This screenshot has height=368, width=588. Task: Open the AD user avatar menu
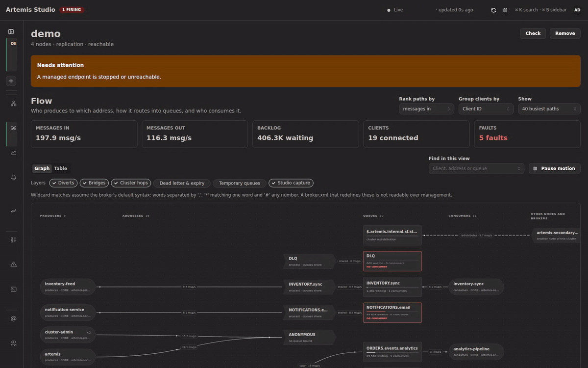coord(577,10)
